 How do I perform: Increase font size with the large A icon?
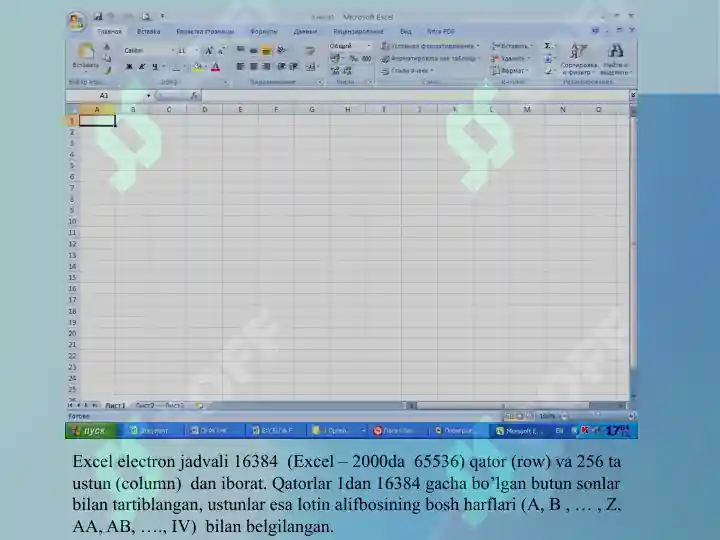pyautogui.click(x=208, y=51)
